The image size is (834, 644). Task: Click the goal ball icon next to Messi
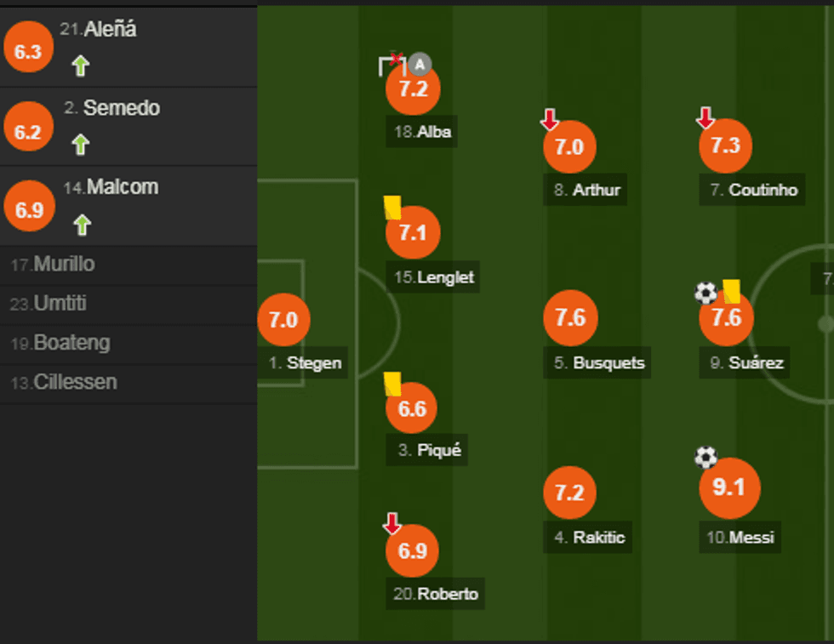pos(705,458)
